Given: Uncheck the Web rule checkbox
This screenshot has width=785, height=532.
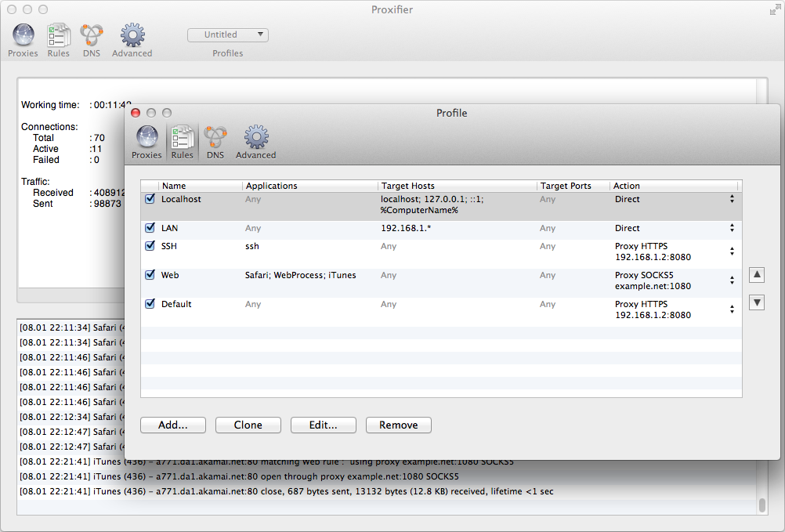Looking at the screenshot, I should click(150, 275).
